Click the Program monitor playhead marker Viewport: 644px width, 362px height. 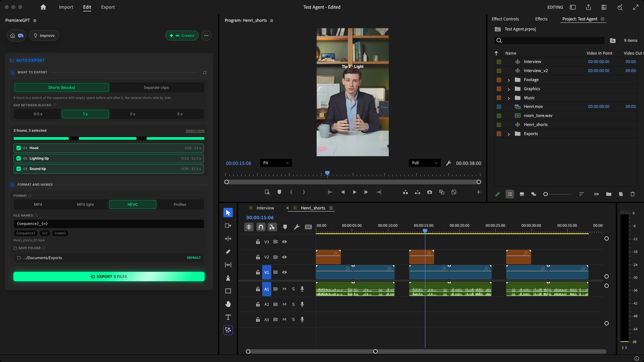pyautogui.click(x=327, y=173)
